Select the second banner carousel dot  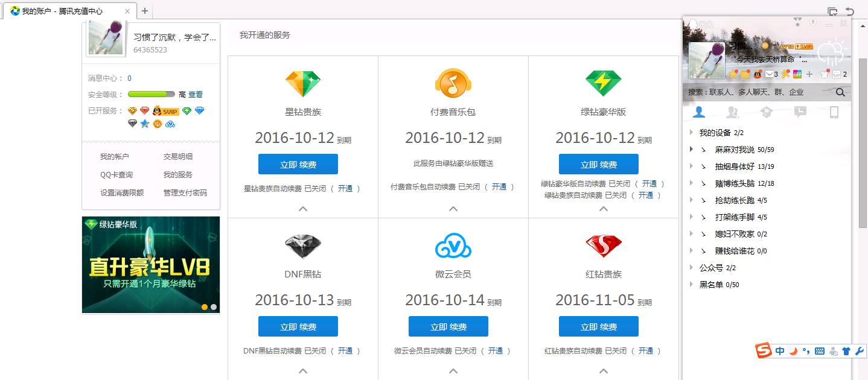[214, 307]
